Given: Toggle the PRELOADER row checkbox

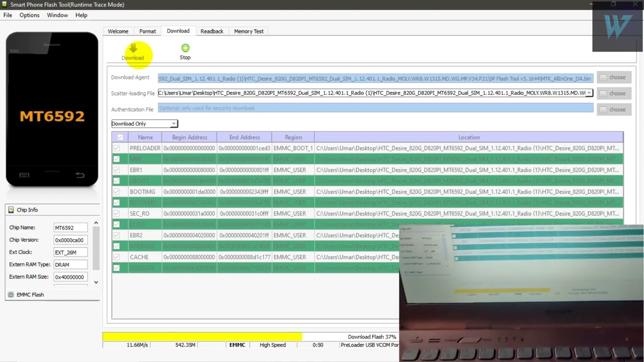Looking at the screenshot, I should click(117, 148).
